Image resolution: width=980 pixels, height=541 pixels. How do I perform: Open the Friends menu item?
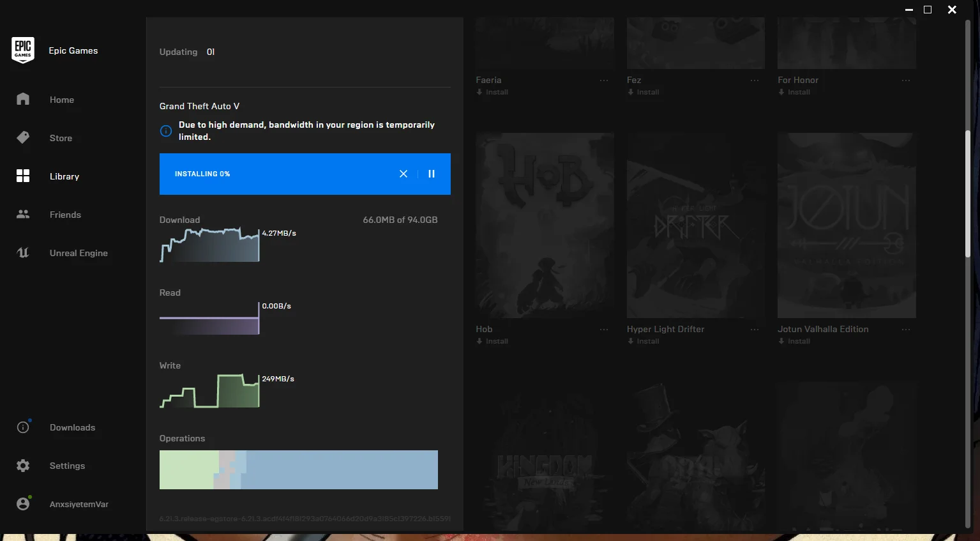click(65, 215)
